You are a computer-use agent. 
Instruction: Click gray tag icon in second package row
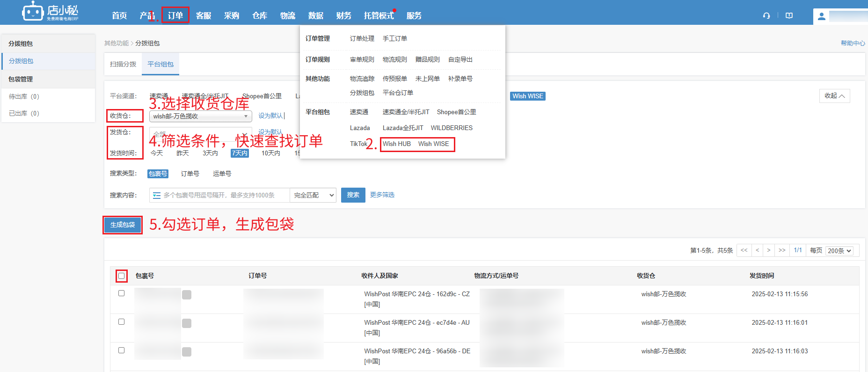(x=187, y=323)
